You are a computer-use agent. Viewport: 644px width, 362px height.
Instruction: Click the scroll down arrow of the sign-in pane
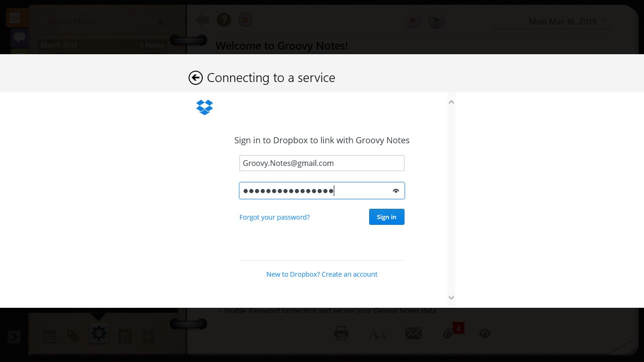451,297
